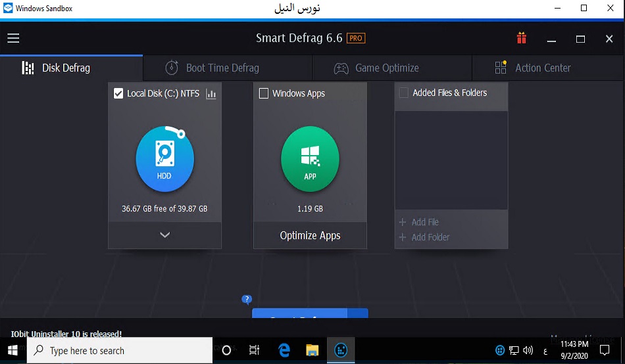
Task: Click the PRO badge in the title
Action: point(356,38)
